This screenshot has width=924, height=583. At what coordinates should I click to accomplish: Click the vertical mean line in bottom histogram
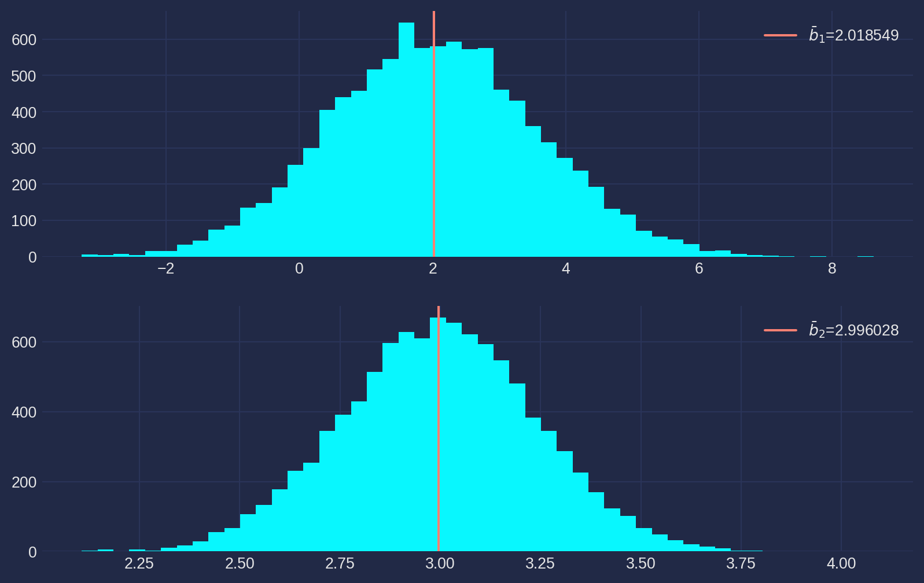pyautogui.click(x=439, y=429)
